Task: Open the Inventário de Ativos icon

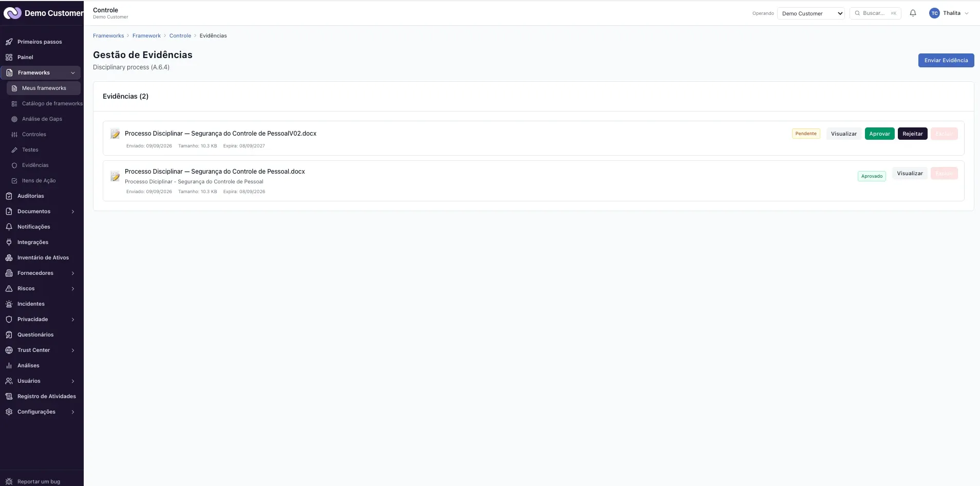Action: point(9,257)
